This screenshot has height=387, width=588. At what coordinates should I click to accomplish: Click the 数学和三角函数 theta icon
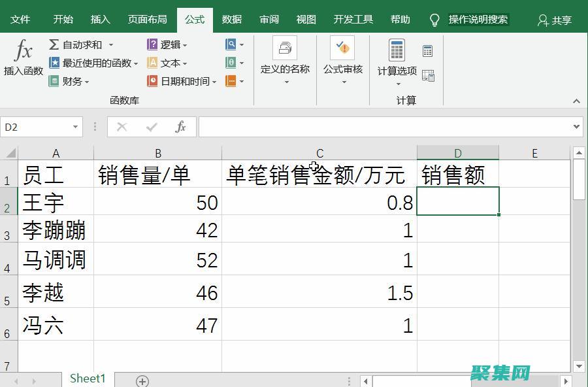click(231, 63)
